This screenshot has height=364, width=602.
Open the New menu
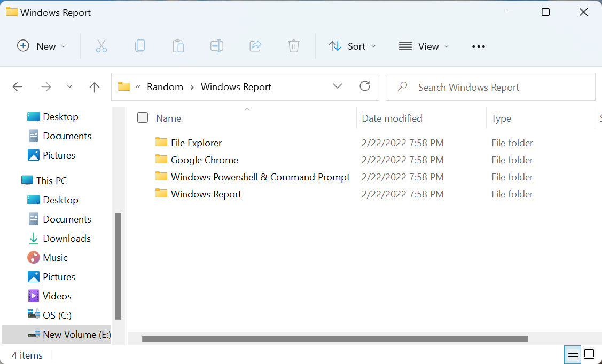click(42, 46)
